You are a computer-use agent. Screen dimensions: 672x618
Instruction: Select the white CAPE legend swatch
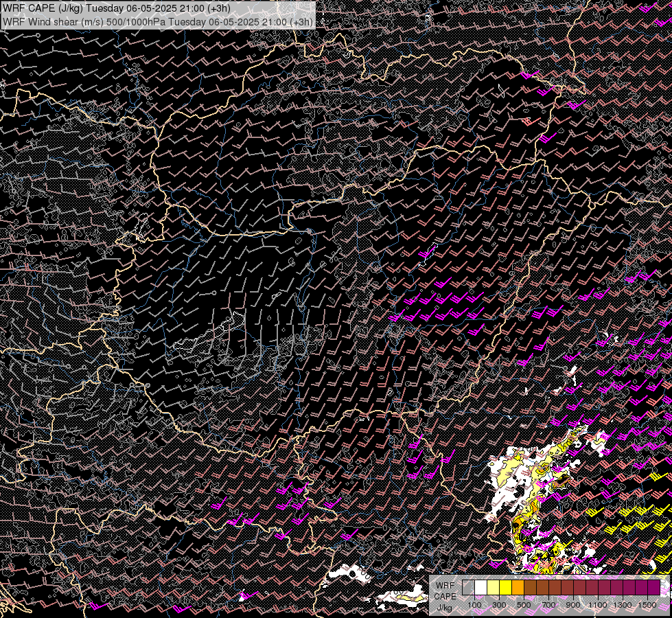[481, 588]
